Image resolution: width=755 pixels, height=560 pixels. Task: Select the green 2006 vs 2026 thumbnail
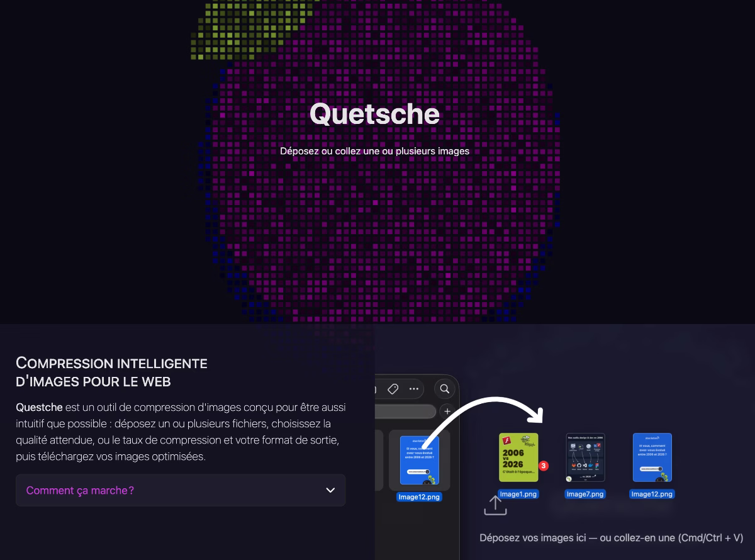click(x=518, y=457)
